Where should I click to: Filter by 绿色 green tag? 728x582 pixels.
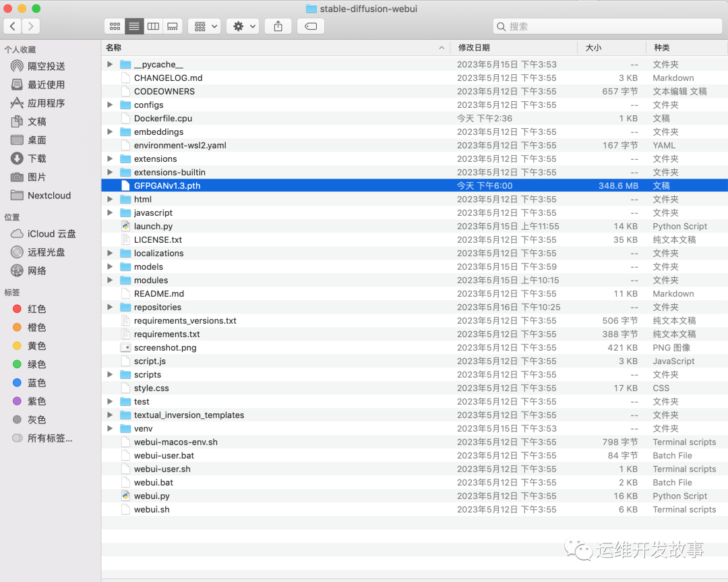click(30, 364)
